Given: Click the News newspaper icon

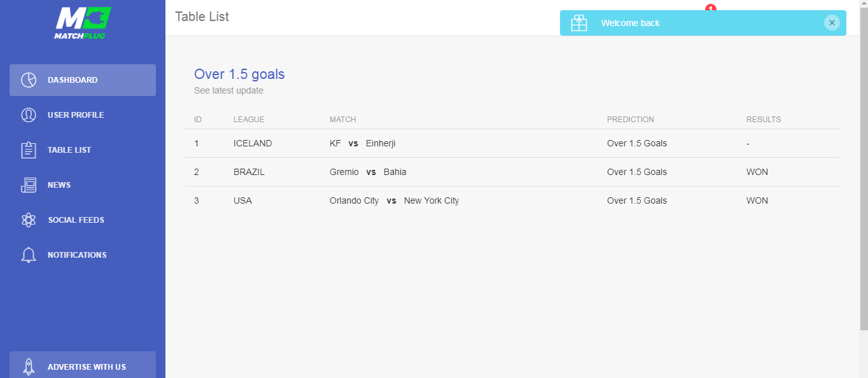Looking at the screenshot, I should pyautogui.click(x=29, y=185).
